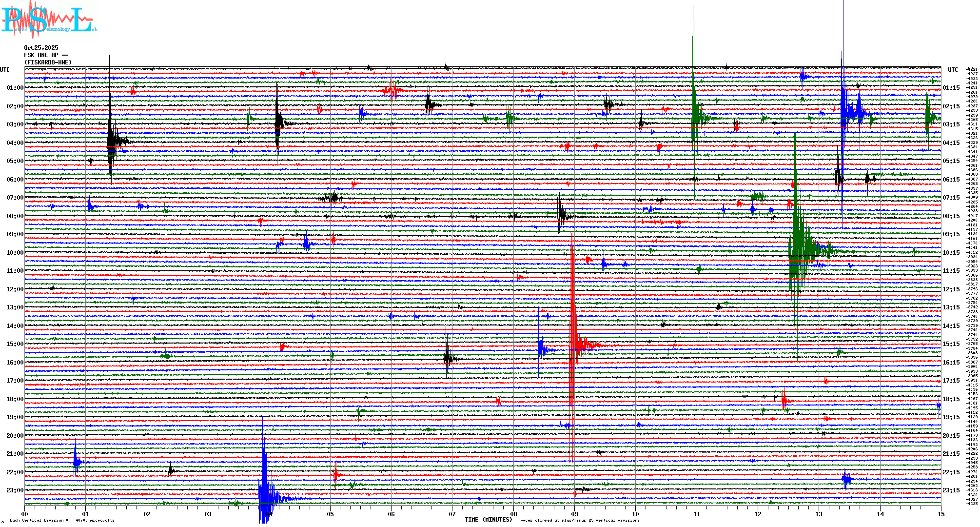Image resolution: width=980 pixels, height=527 pixels.
Task: Click the right UTC axis label
Action: click(953, 70)
